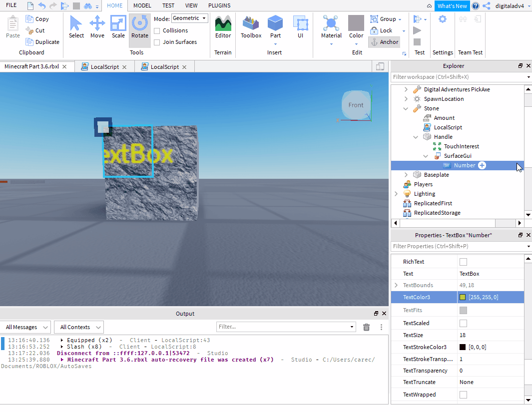Click the Duplicate button

click(43, 42)
